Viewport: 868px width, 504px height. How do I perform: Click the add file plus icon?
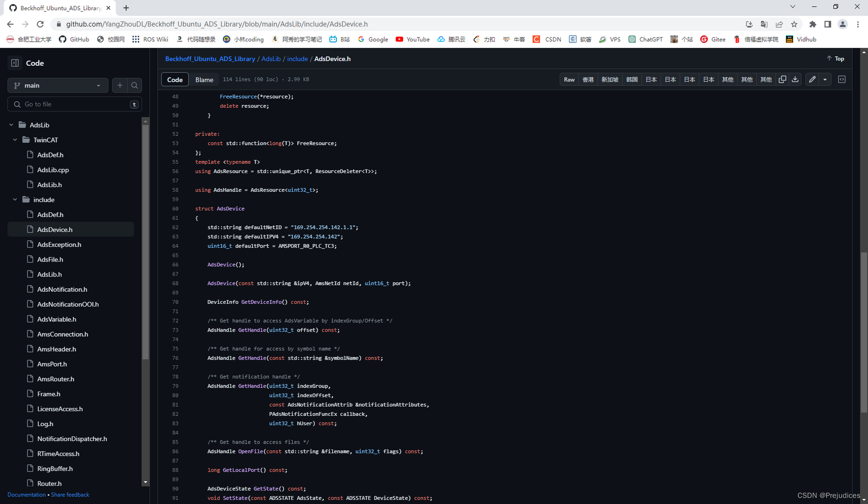click(x=120, y=85)
